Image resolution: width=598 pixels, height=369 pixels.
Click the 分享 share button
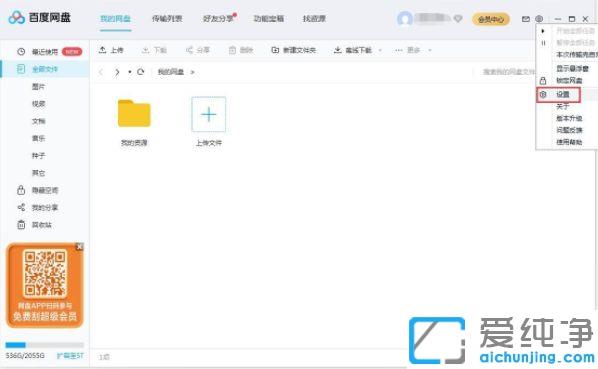[198, 50]
